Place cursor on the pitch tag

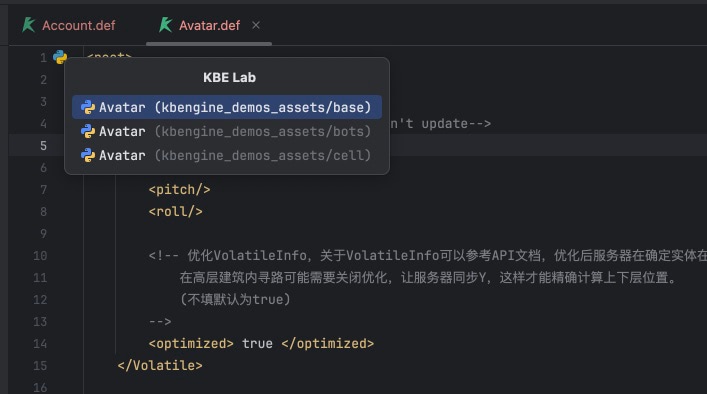(179, 189)
